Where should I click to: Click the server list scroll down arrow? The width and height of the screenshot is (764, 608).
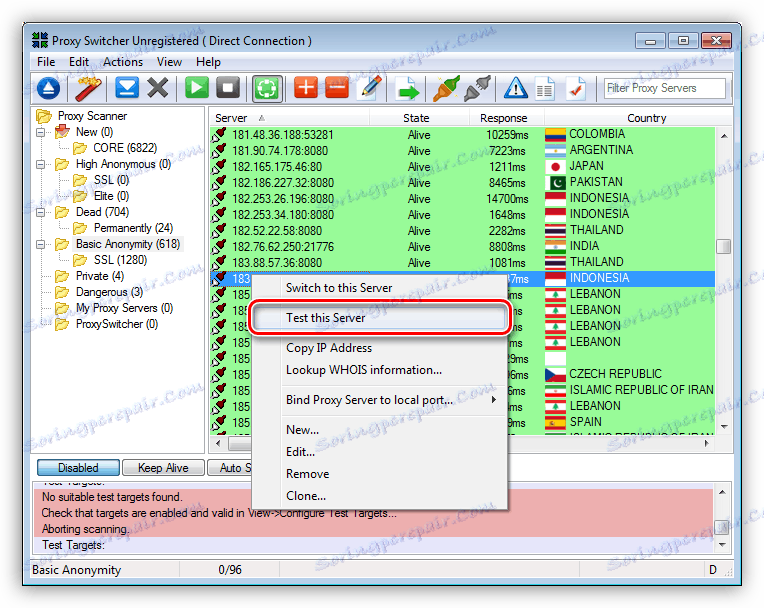pyautogui.click(x=724, y=427)
